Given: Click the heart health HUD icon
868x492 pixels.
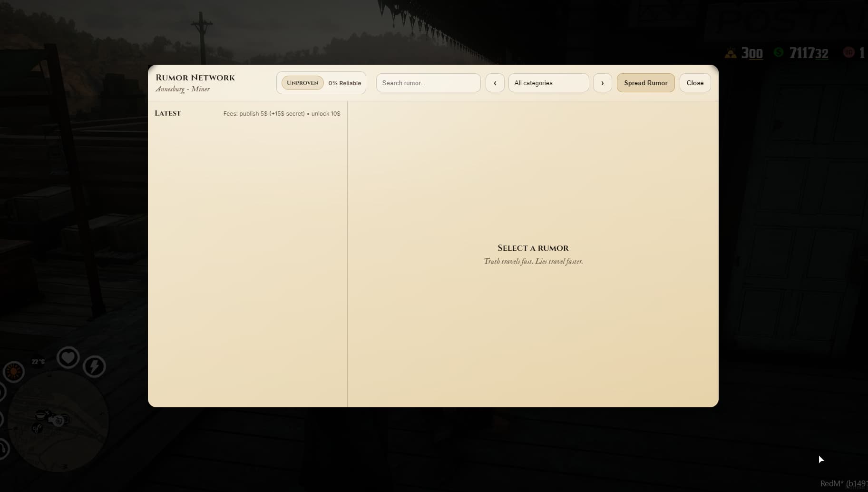Looking at the screenshot, I should coord(68,357).
